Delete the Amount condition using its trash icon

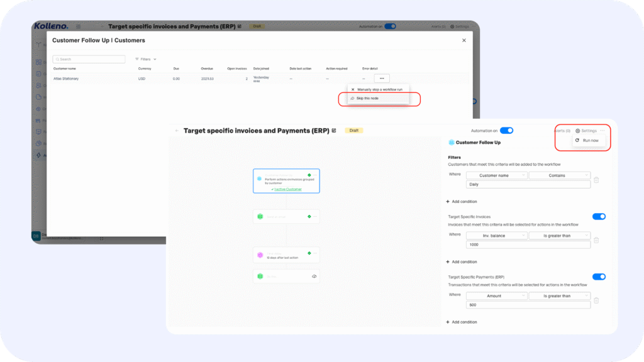[596, 300]
